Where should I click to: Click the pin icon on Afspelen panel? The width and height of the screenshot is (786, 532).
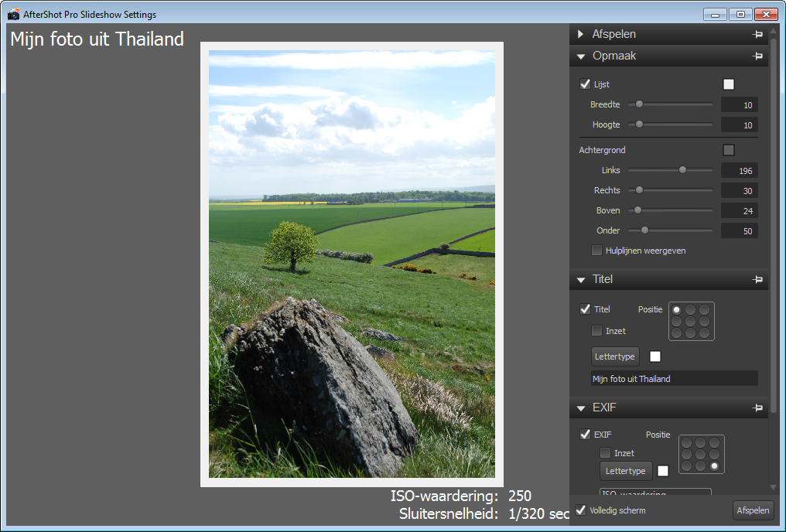(x=757, y=35)
